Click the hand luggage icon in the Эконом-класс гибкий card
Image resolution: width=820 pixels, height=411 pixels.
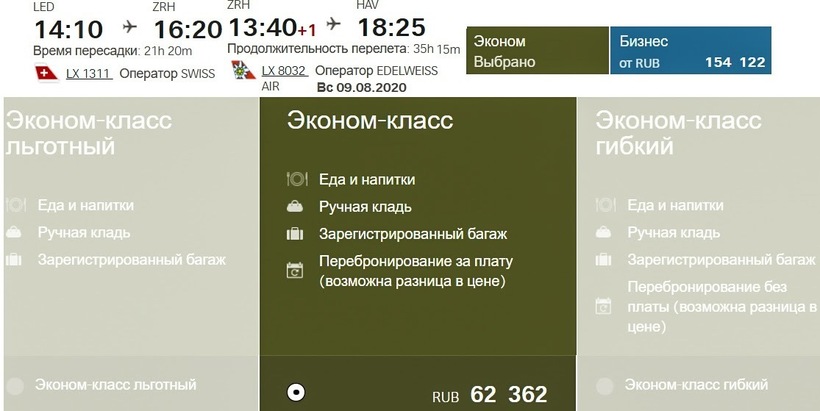(x=604, y=232)
